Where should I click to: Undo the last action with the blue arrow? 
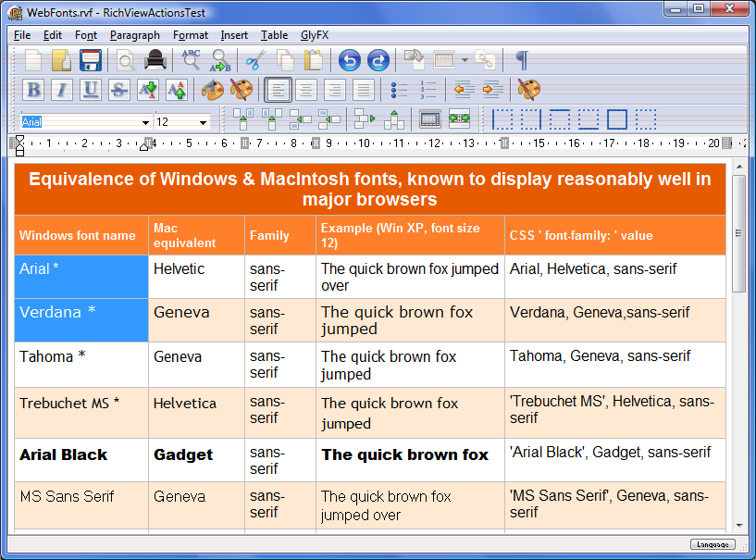tap(350, 61)
